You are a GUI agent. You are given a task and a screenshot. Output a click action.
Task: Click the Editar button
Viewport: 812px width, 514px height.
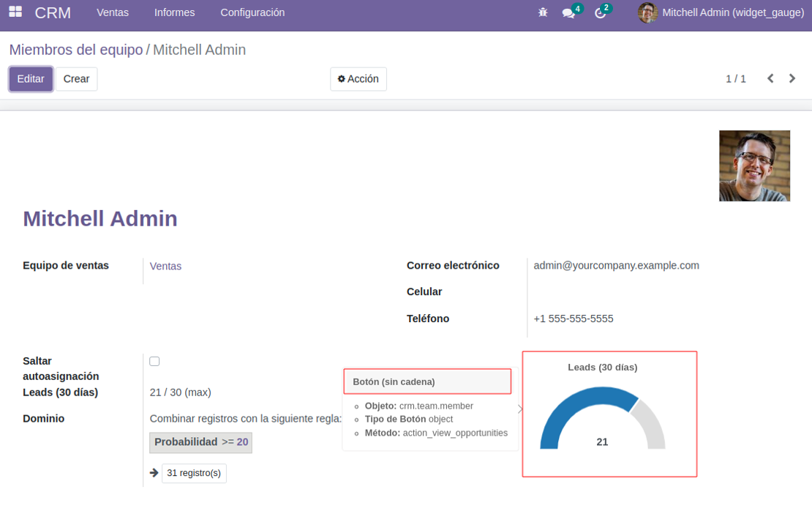[31, 79]
